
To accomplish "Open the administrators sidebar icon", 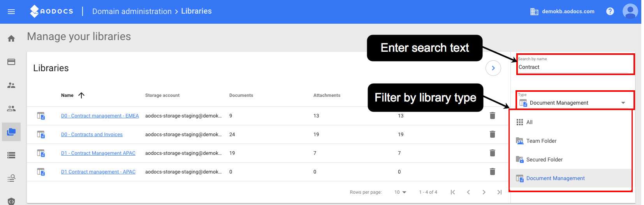I will [x=11, y=85].
